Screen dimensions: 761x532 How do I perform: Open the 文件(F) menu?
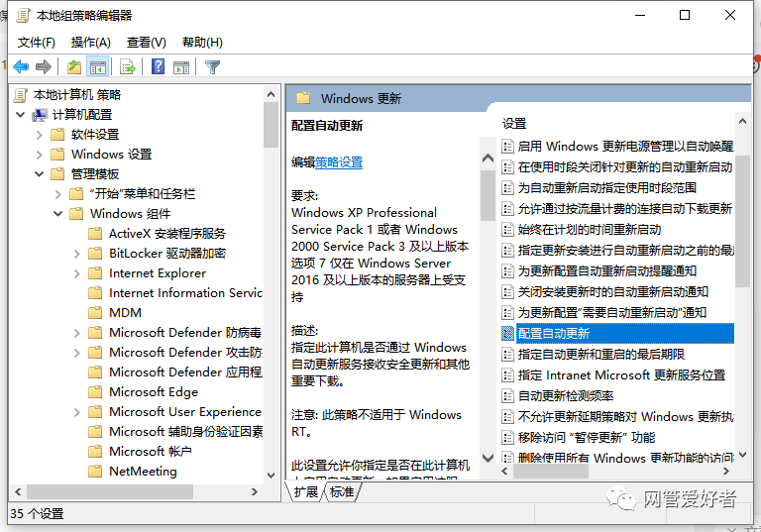coord(37,43)
